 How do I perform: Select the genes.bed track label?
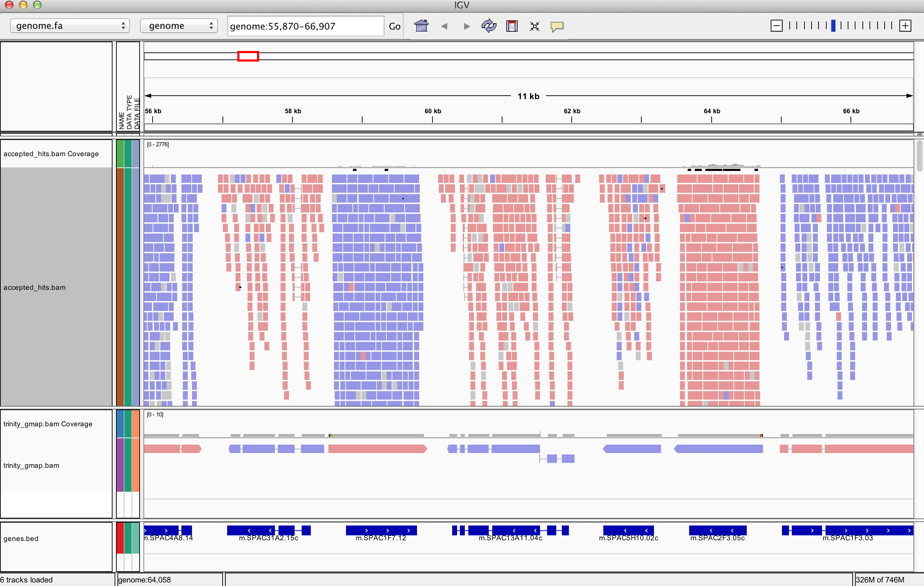(21, 539)
